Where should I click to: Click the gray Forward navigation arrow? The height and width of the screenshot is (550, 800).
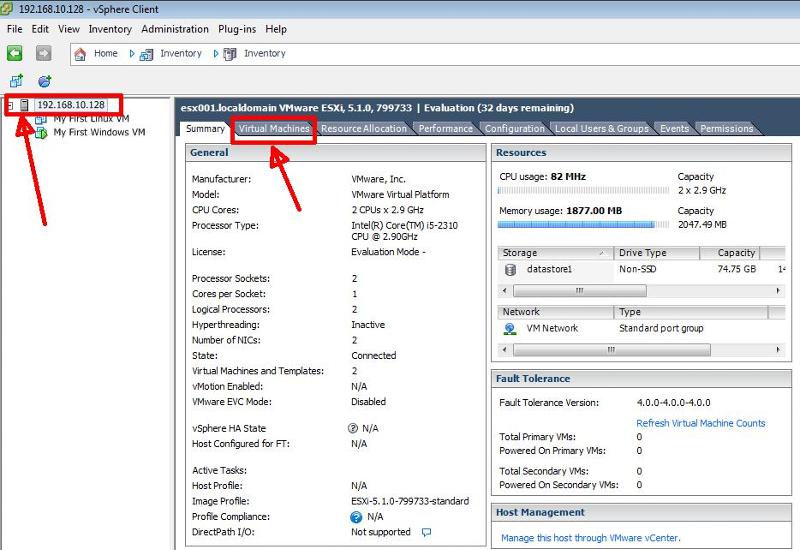click(43, 53)
